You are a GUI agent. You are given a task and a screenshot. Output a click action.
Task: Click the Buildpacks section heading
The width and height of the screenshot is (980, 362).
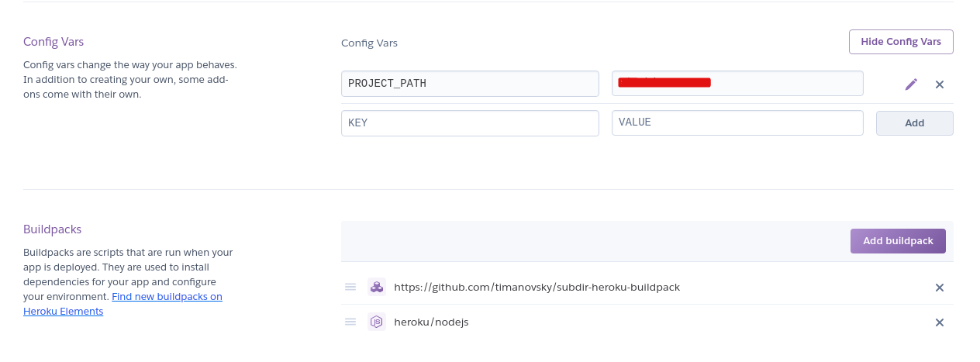click(52, 229)
